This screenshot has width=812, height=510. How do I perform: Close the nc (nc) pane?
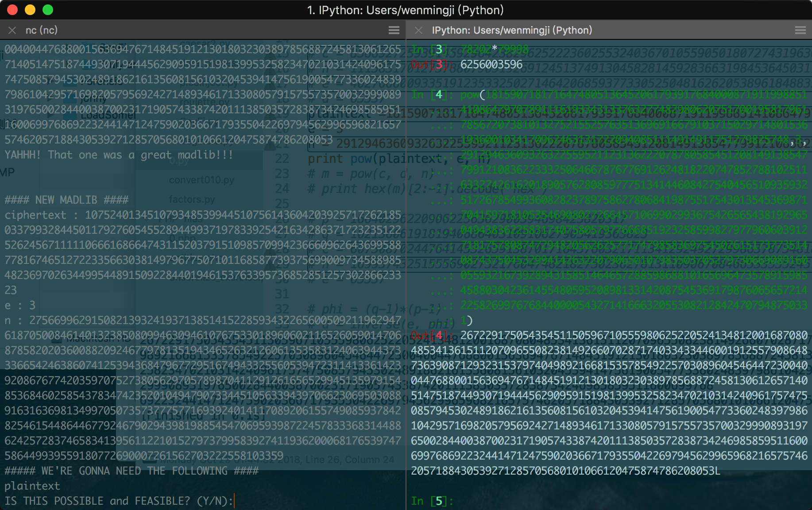coord(12,30)
